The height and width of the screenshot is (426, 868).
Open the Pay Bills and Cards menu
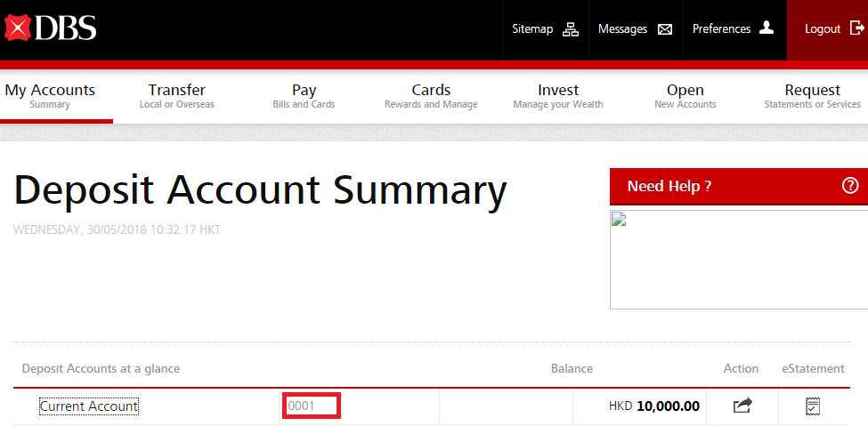pos(304,96)
